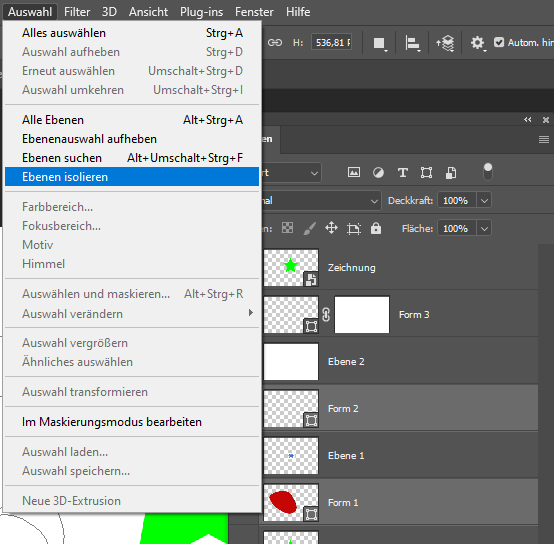Click Ebenen isolieren menu entry
The image size is (554, 544).
132,177
